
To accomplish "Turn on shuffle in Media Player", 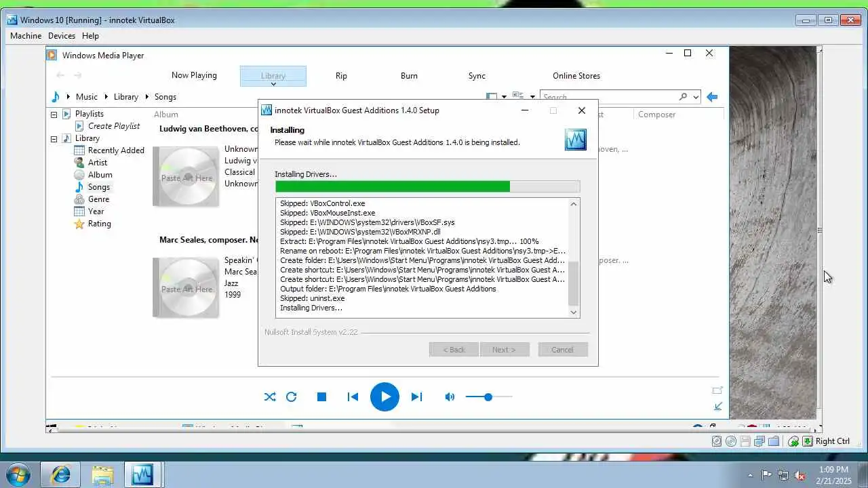I will [x=270, y=397].
